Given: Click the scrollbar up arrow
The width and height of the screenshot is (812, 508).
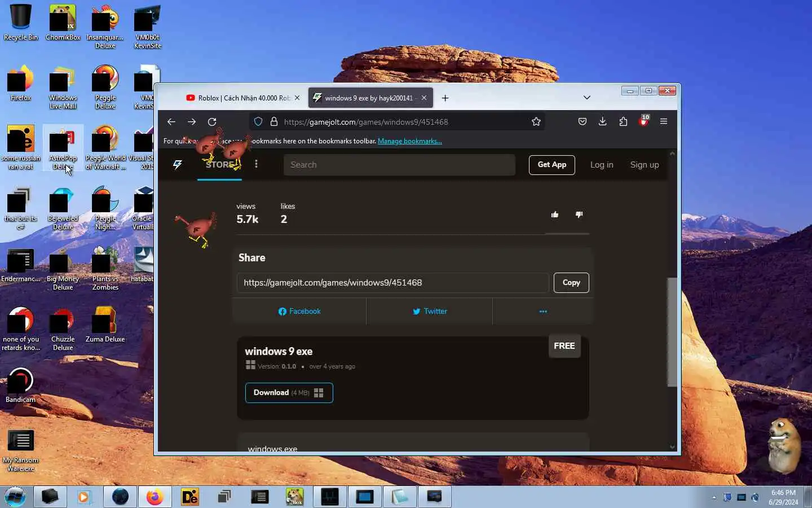Looking at the screenshot, I should [x=672, y=154].
